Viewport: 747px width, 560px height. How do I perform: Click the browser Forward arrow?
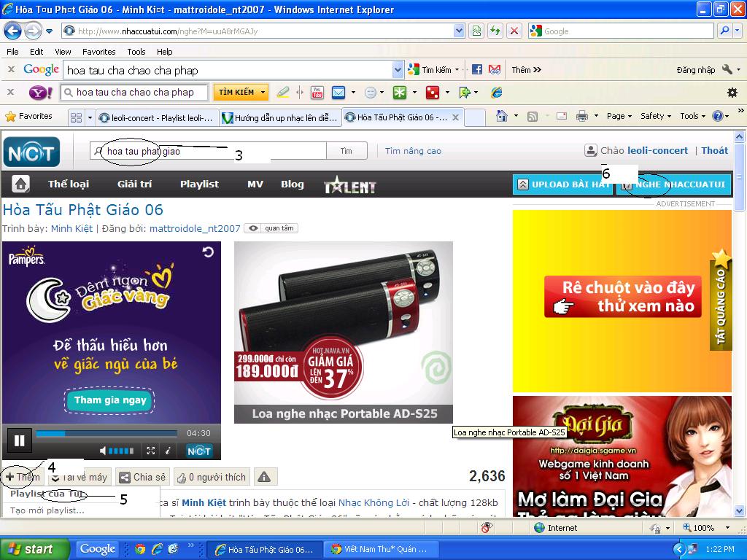tap(33, 31)
